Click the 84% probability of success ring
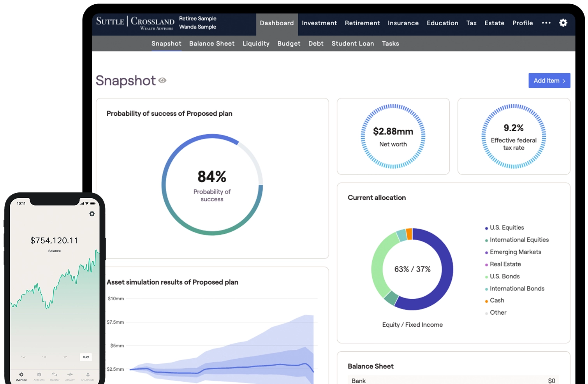The height and width of the screenshot is (384, 588). pos(212,185)
